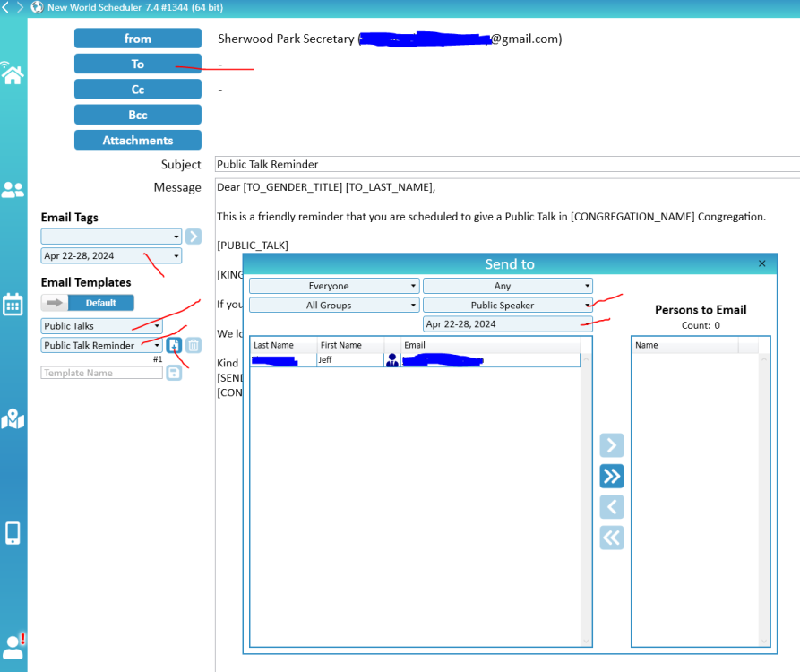Open the calendar schedule sidebar icon
800x672 pixels.
(13, 304)
